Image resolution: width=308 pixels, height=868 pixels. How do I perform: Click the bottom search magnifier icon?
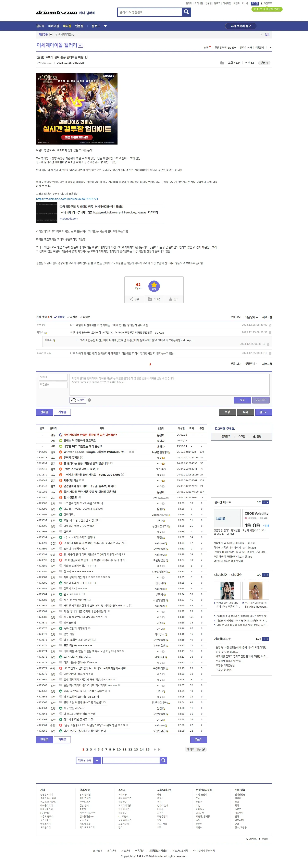tap(163, 760)
